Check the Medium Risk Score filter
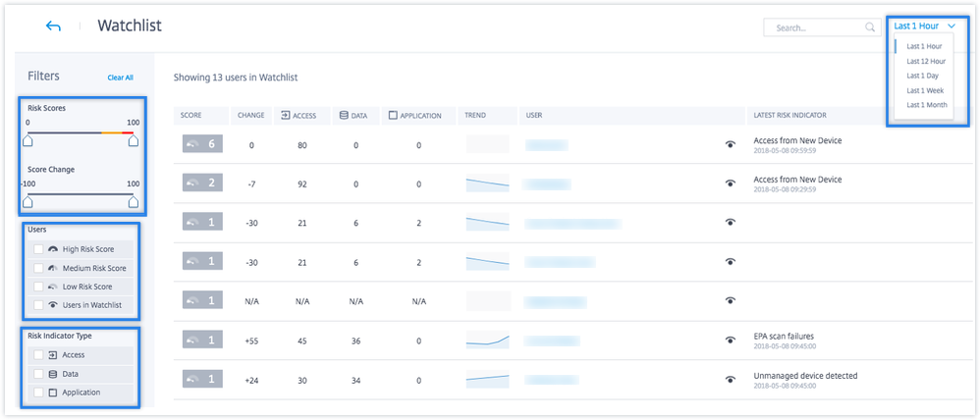980x420 pixels. [38, 268]
